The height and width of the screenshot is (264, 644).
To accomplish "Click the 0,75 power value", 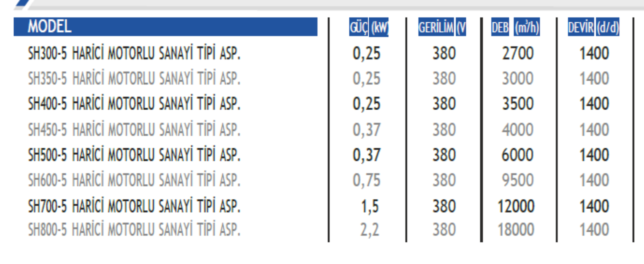I will point(366,180).
